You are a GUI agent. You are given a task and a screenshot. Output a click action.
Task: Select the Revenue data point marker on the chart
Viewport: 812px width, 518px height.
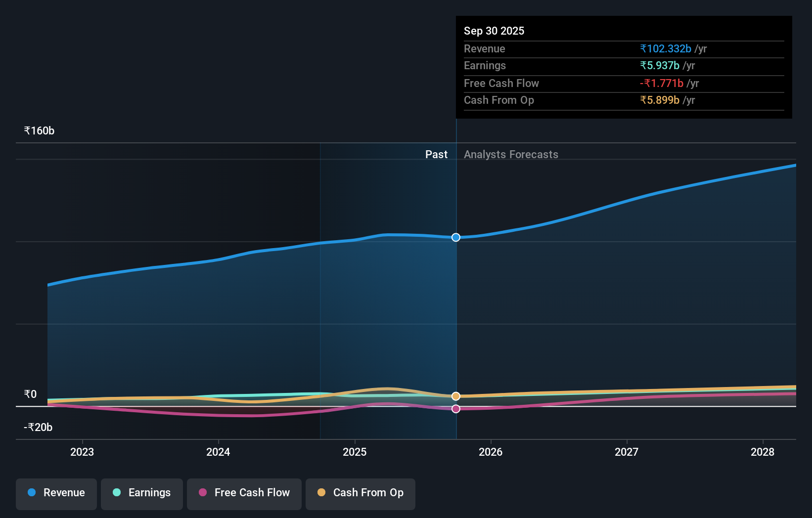pyautogui.click(x=455, y=237)
